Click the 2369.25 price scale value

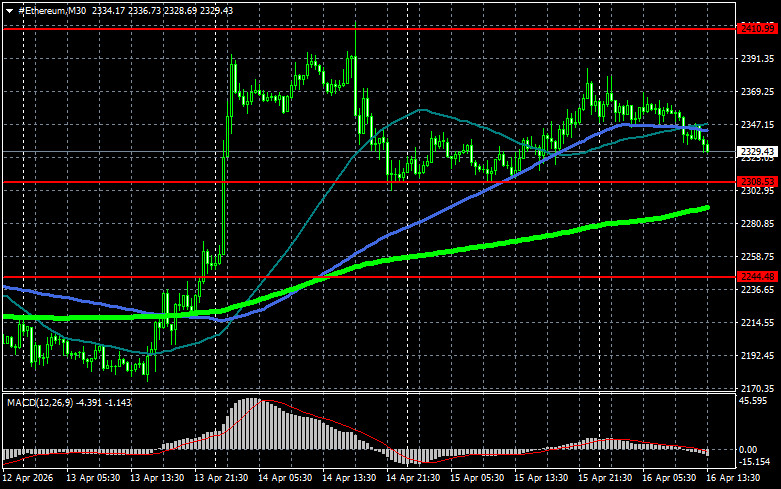(758, 92)
